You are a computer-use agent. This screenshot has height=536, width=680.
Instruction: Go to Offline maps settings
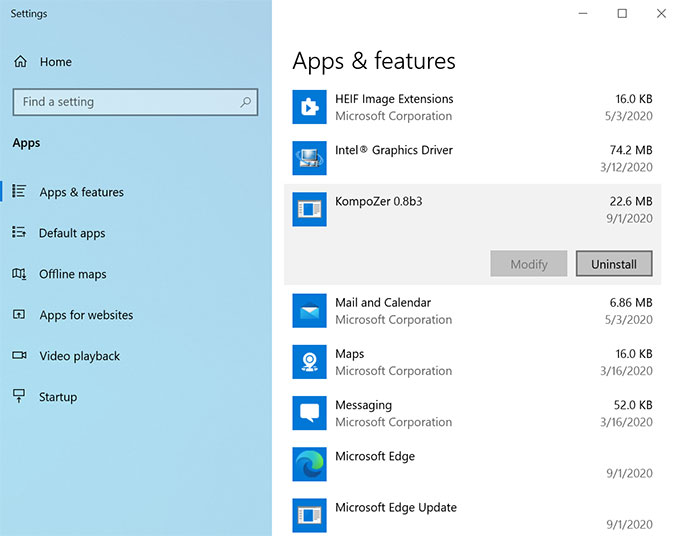click(72, 274)
